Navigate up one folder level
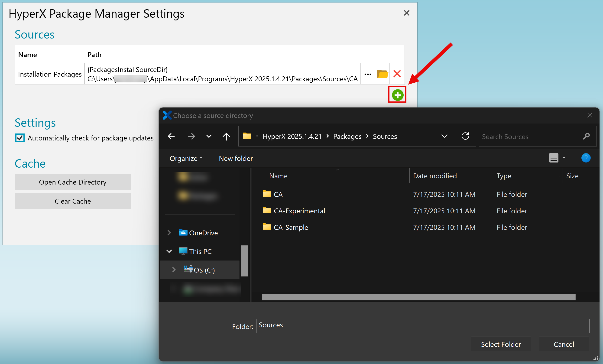This screenshot has width=603, height=364. coord(226,136)
